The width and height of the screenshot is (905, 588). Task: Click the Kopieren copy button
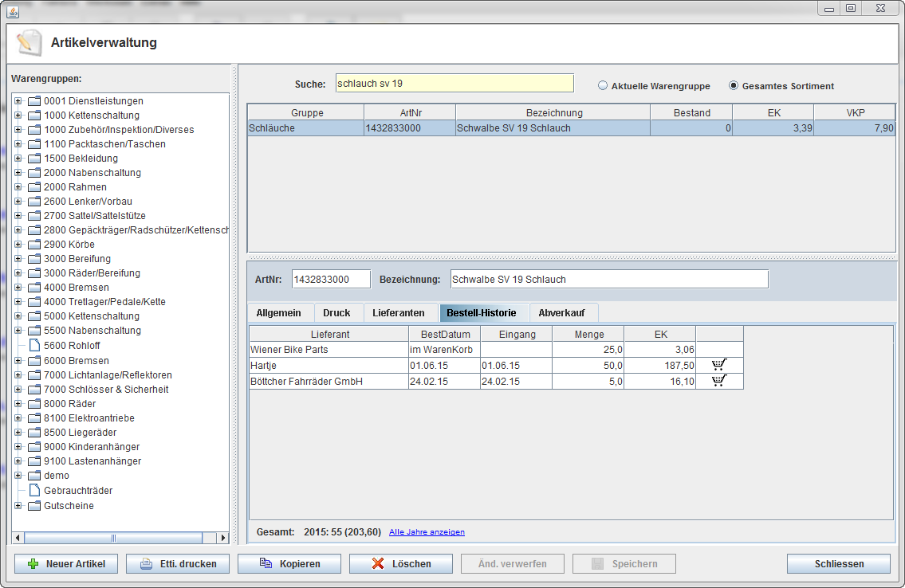289,564
